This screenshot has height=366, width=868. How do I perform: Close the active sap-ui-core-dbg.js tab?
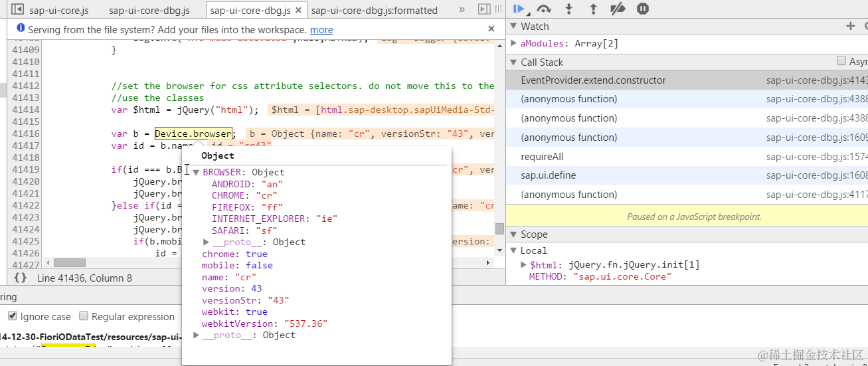(299, 10)
